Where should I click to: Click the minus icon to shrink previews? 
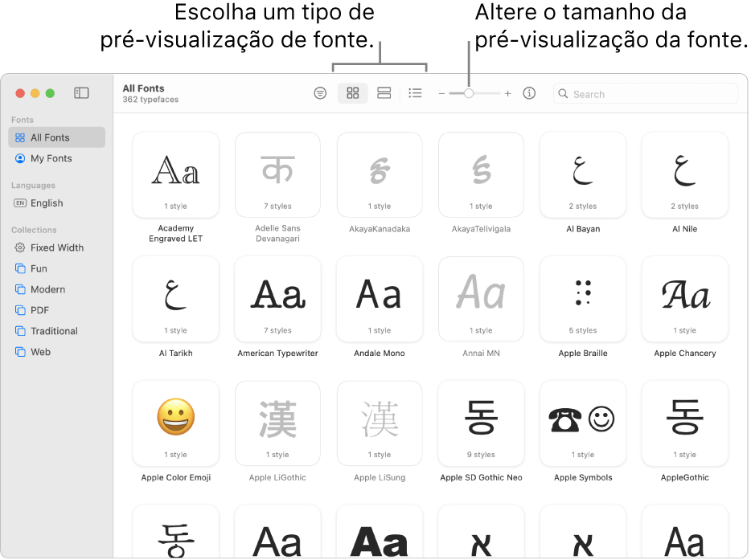click(441, 94)
